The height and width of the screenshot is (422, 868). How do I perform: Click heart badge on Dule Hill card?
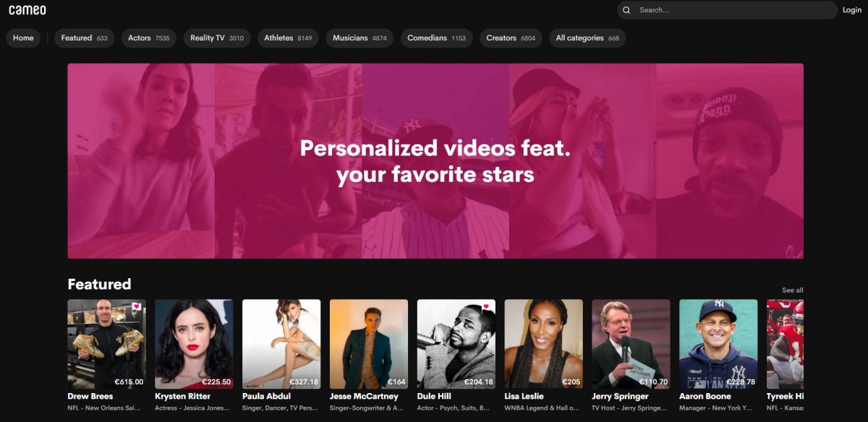click(x=485, y=306)
